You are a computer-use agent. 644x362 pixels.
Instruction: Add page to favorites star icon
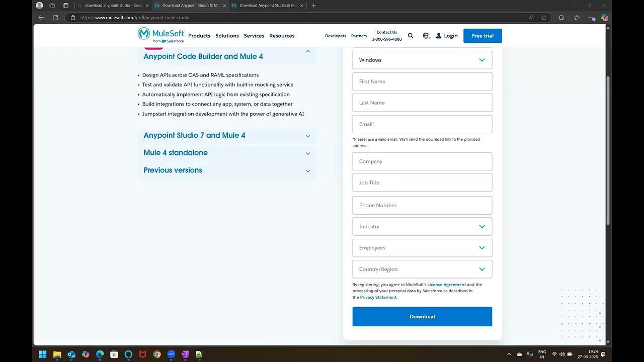click(544, 17)
